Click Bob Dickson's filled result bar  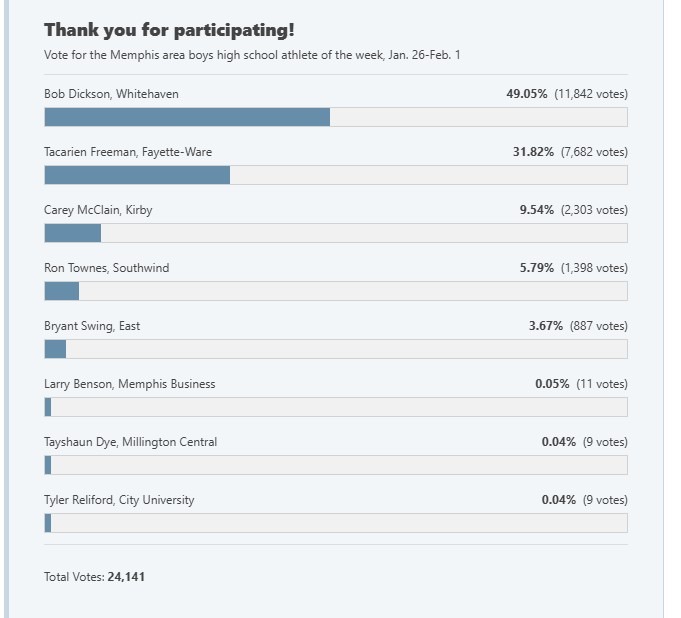[x=187, y=117]
